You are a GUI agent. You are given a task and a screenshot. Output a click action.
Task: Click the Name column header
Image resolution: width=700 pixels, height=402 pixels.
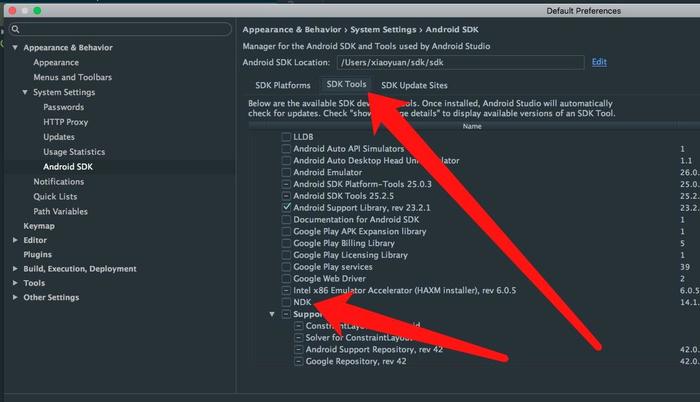[x=472, y=126]
